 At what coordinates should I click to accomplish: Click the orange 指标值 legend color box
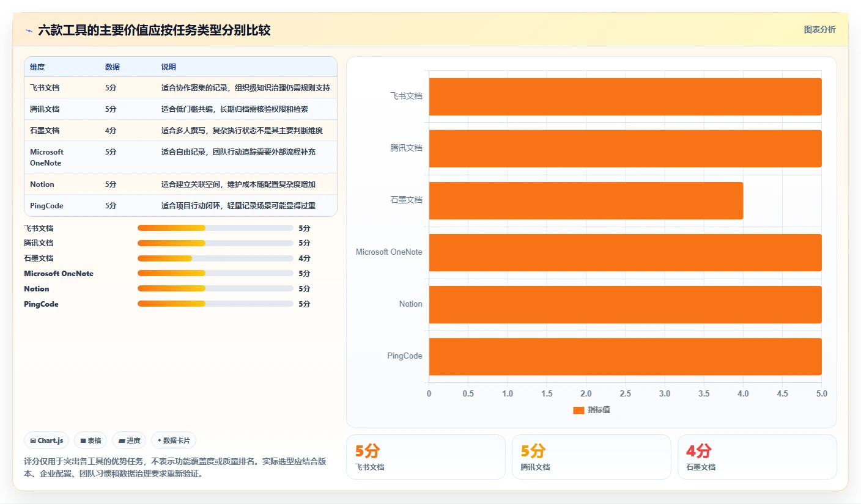coord(578,411)
